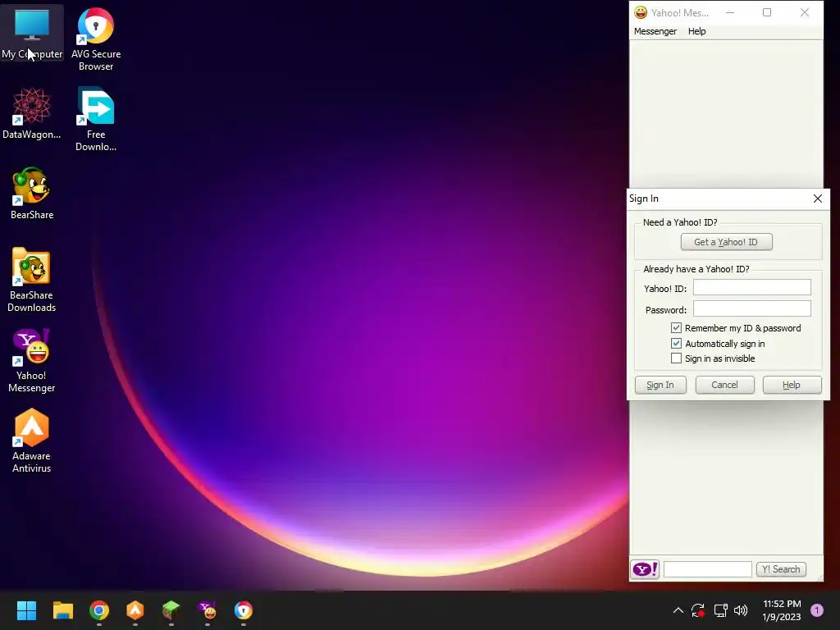The height and width of the screenshot is (630, 840).
Task: Click the Get a Yahoo! ID button
Action: [x=727, y=242]
